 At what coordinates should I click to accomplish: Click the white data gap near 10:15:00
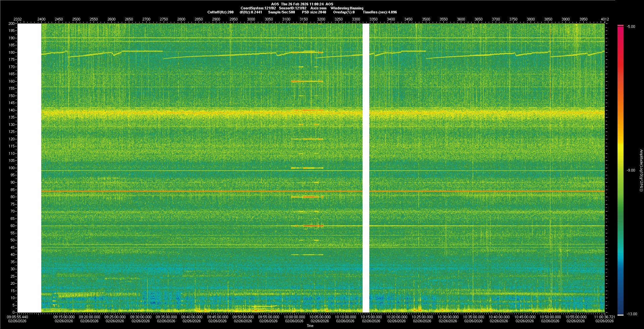pyautogui.click(x=366, y=168)
